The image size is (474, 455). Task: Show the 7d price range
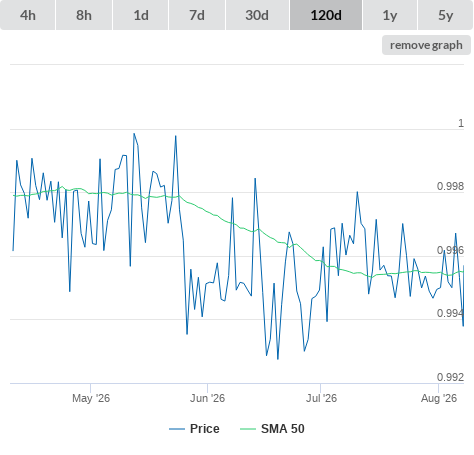(x=197, y=15)
